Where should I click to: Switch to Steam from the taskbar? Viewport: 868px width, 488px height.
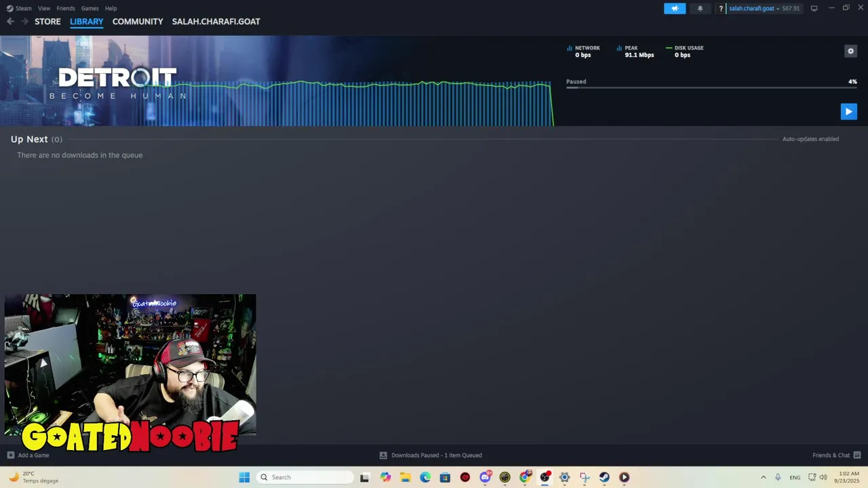604,477
